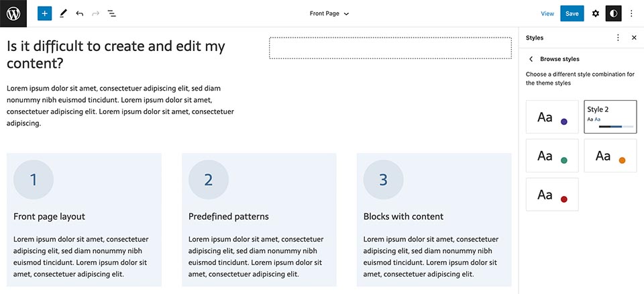Screen dimensions: 644x294
Task: Click the empty dashed block placeholder
Action: pyautogui.click(x=390, y=48)
